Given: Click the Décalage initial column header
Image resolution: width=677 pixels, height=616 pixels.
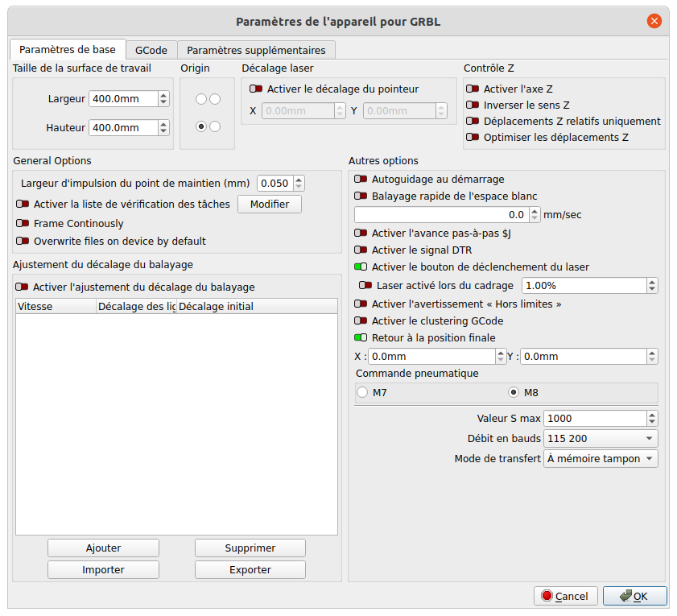Looking at the screenshot, I should pos(257,306).
